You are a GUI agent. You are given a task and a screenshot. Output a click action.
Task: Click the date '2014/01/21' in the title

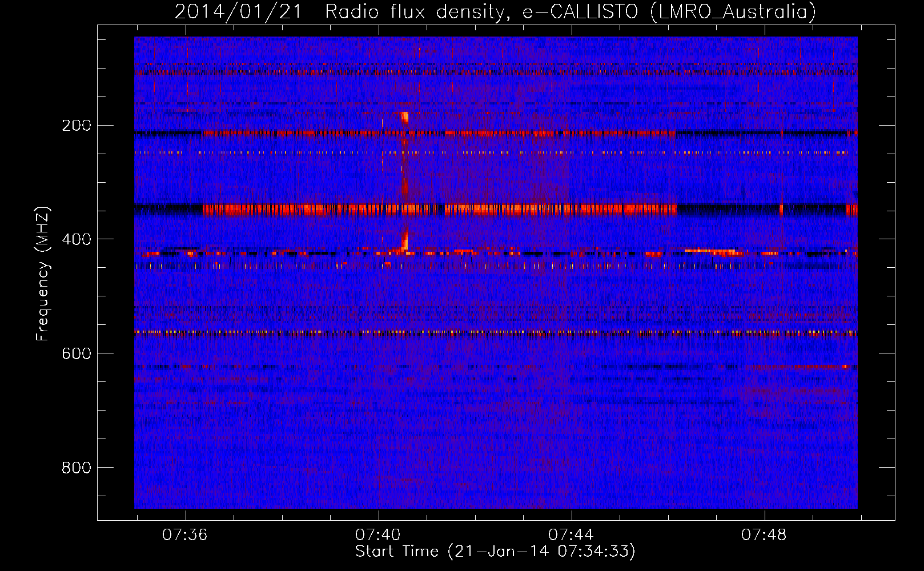238,11
